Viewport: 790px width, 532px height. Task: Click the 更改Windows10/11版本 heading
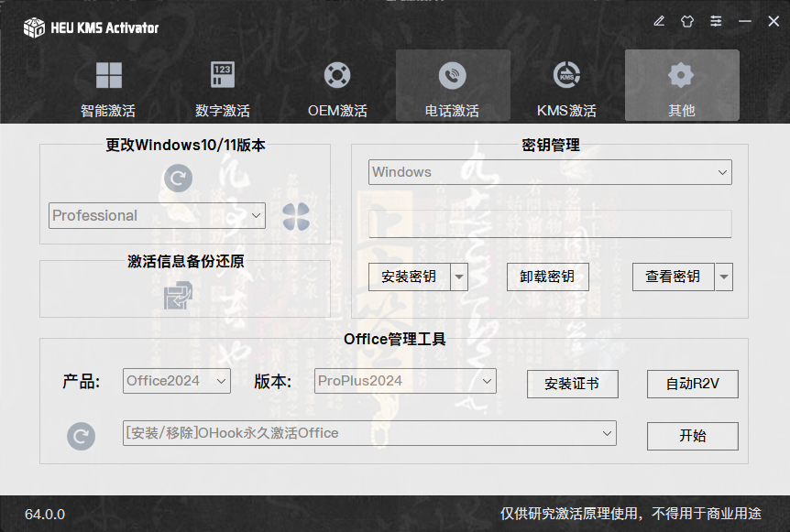point(185,146)
